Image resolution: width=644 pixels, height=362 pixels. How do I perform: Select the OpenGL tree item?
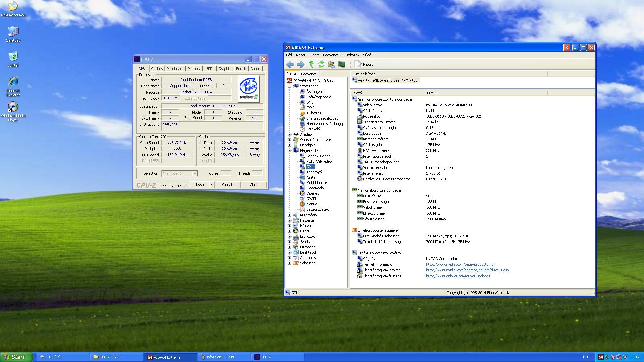coord(312,193)
